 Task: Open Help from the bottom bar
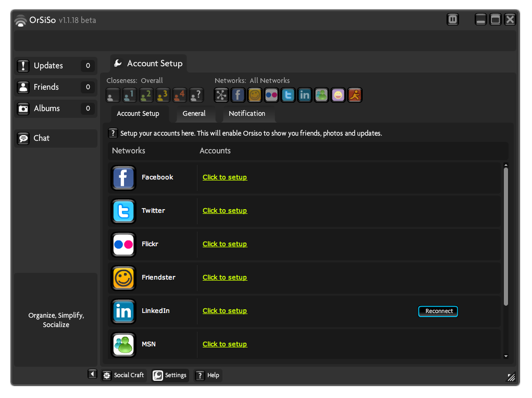click(x=208, y=375)
